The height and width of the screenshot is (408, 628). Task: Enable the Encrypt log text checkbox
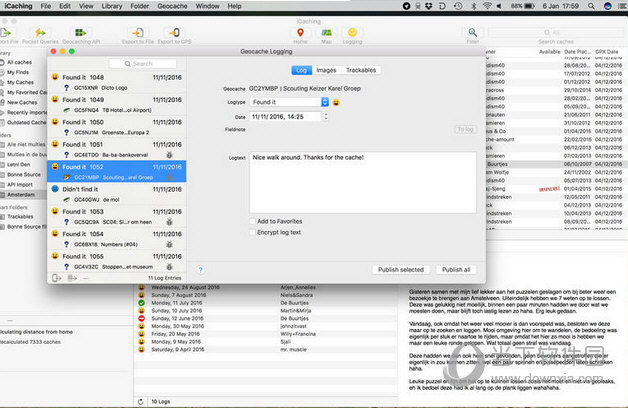click(252, 232)
